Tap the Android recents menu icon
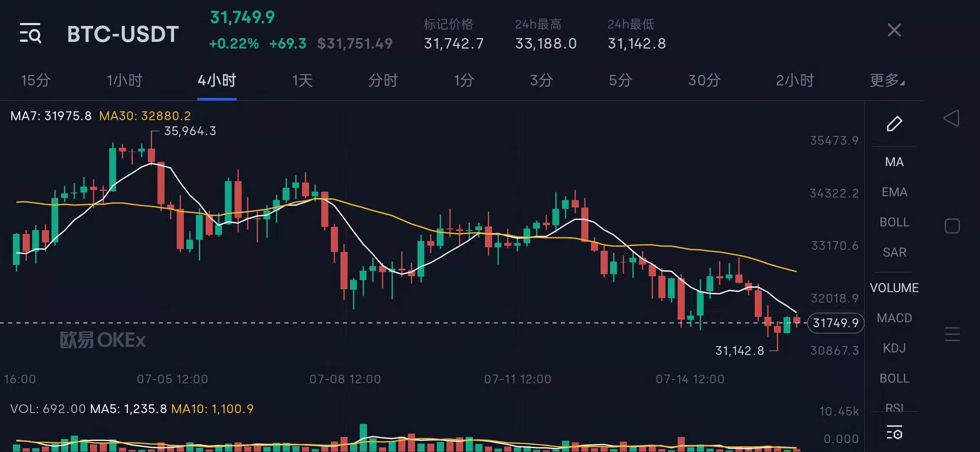The width and height of the screenshot is (980, 452). coord(952,334)
